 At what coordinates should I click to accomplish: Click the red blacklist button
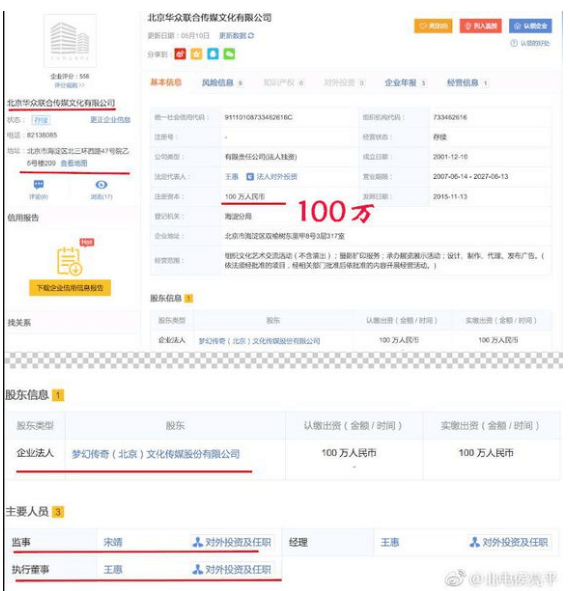coord(481,26)
